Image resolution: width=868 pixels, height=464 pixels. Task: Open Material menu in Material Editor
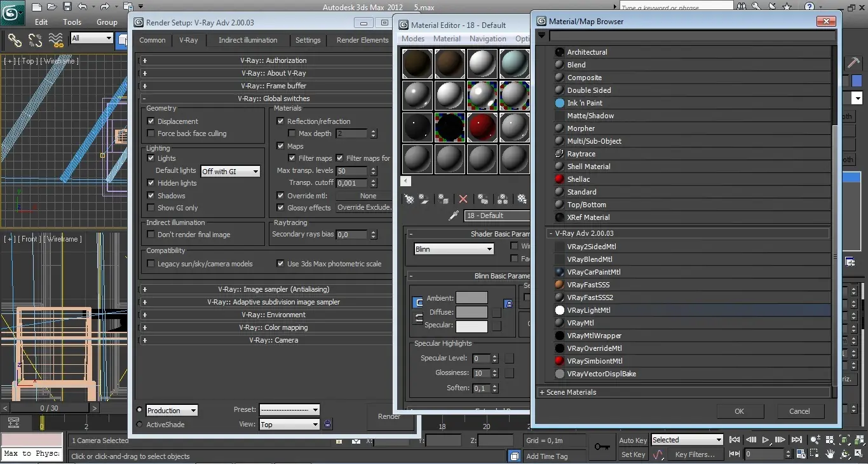coord(447,39)
